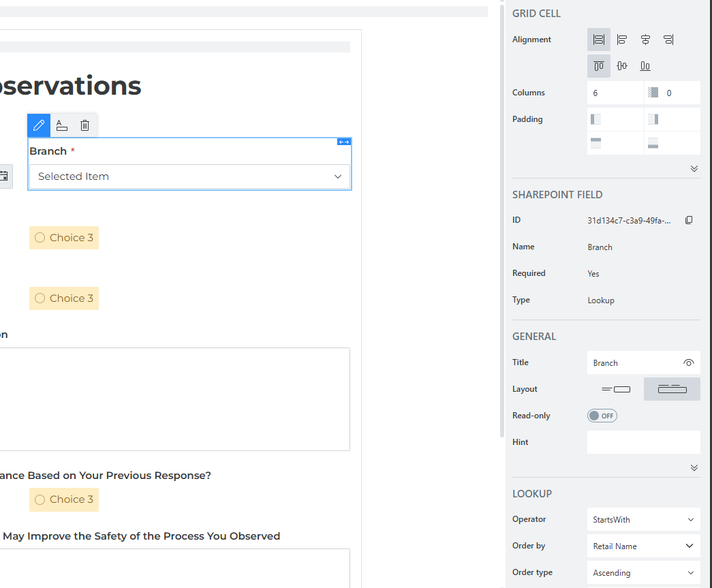Choose the inline label layout option
Image resolution: width=712 pixels, height=588 pixels.
[616, 389]
